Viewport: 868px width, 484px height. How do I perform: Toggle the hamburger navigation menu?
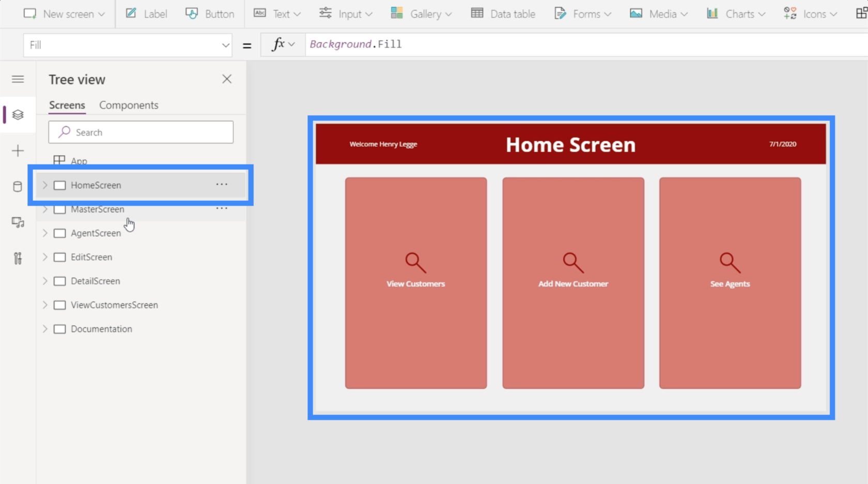(18, 79)
